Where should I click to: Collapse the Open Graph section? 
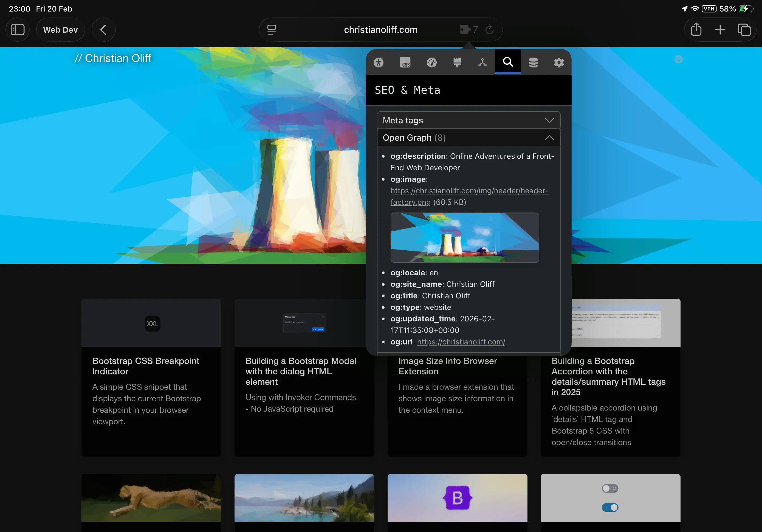click(x=468, y=137)
